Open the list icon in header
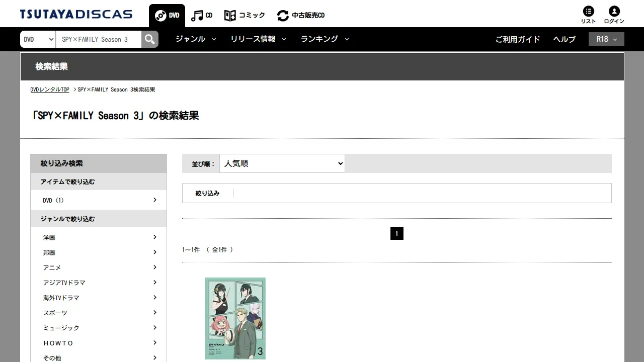 pyautogui.click(x=588, y=15)
